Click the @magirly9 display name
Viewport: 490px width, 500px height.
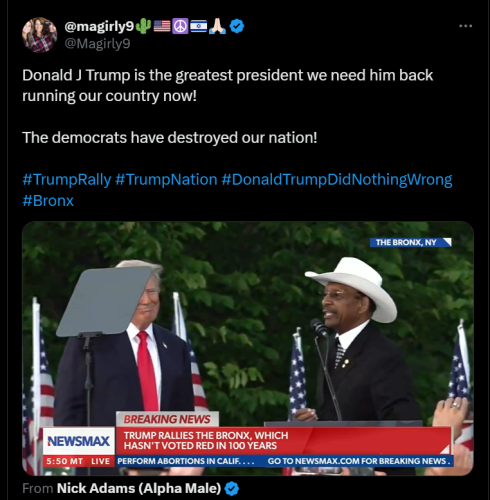tap(99, 26)
